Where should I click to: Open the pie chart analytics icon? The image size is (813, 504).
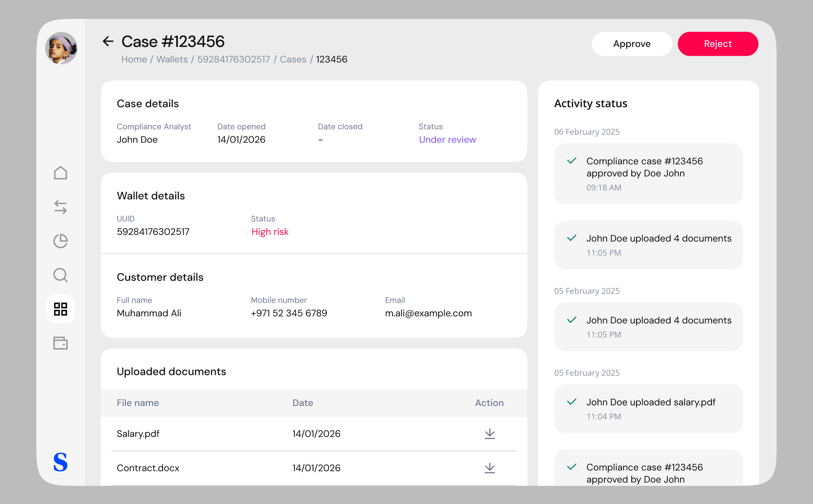(61, 241)
